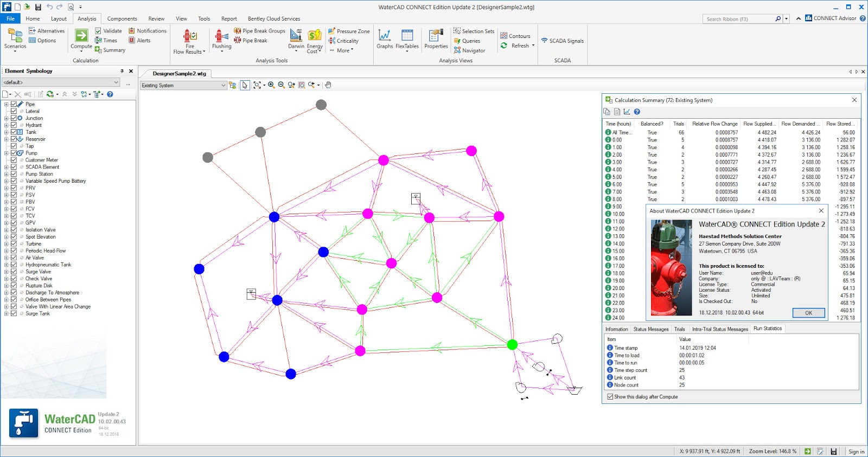Click help icon in Element Symbology toolbar
The height and width of the screenshot is (457, 868).
tap(110, 94)
